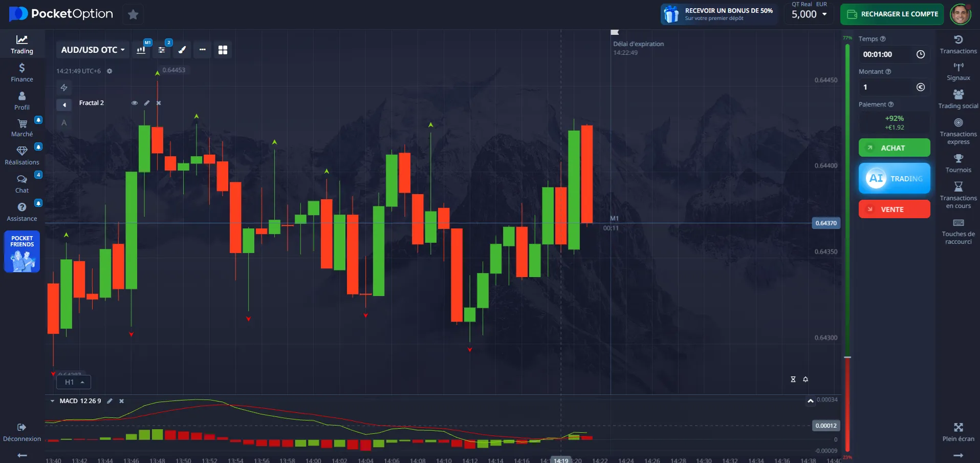Remove the MACD indicator
The height and width of the screenshot is (463, 980).
tap(122, 401)
